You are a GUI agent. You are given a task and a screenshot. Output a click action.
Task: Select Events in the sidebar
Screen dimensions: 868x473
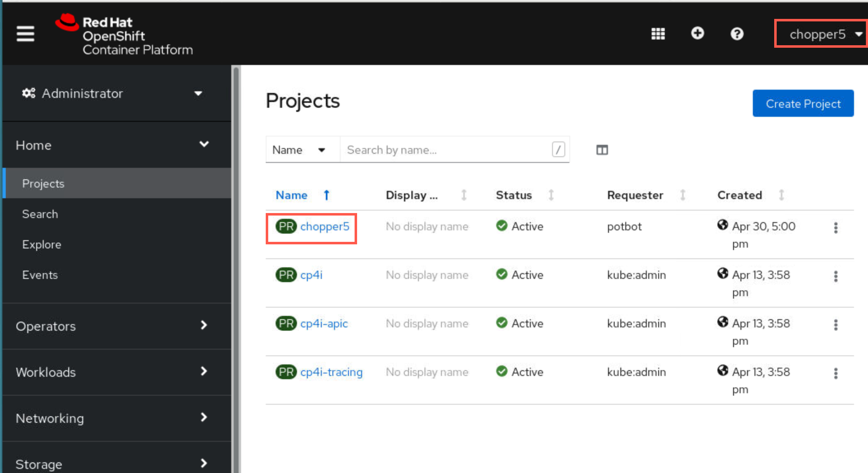(x=116, y=275)
